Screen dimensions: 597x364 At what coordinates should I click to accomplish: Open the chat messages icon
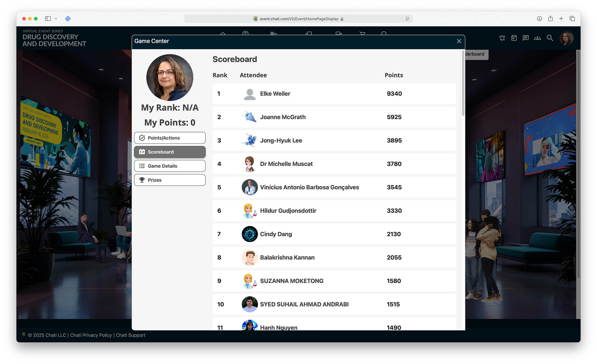(526, 38)
